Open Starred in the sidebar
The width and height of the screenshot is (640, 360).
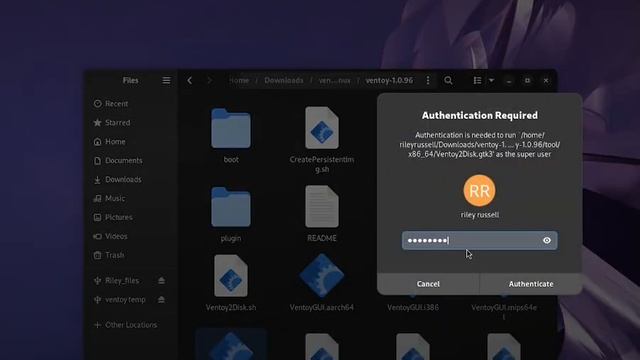tap(131, 122)
